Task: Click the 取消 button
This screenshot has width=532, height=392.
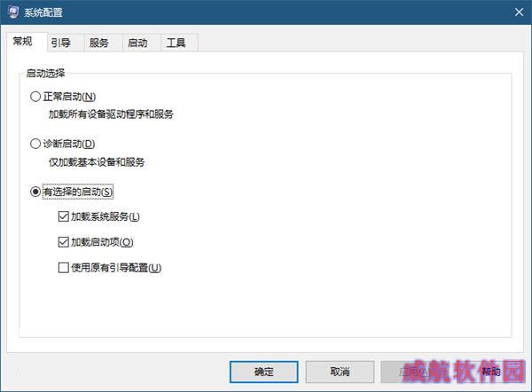Action: 340,372
